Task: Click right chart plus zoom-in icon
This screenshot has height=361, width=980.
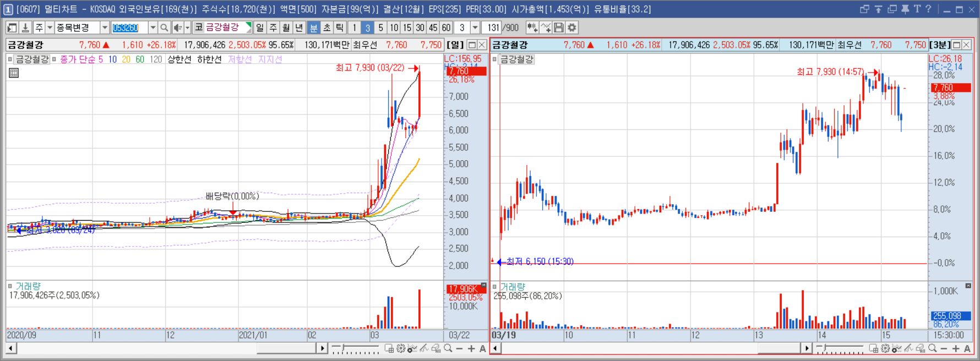Action: point(956,348)
